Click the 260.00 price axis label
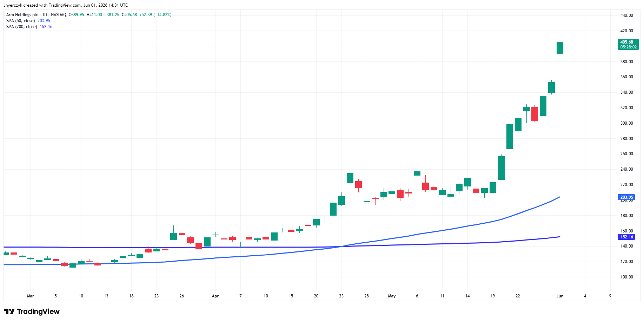Screen dimensions: 644x322 (x=626, y=154)
